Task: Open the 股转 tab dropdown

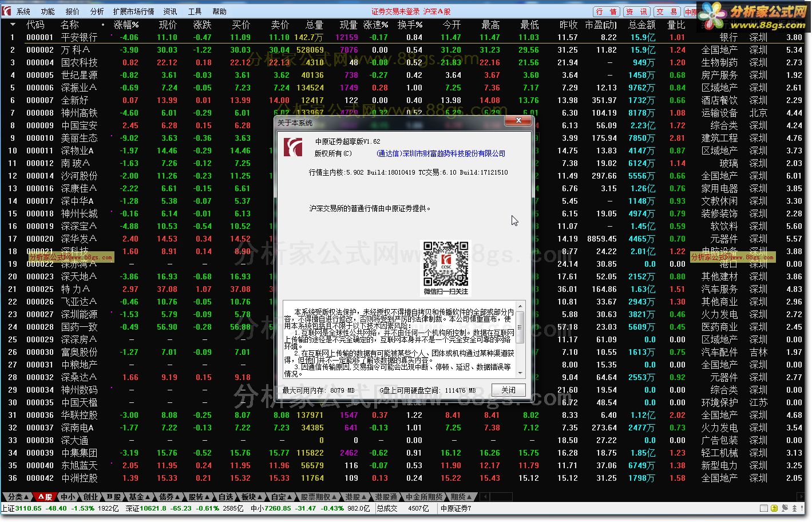Action: pos(199,497)
